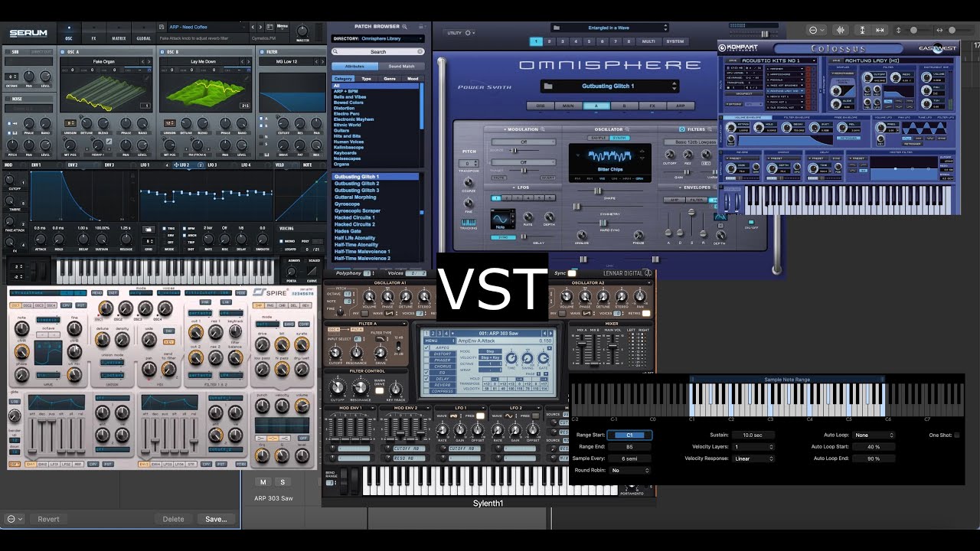Toggle Mono in the Serum Voicing section
Viewport: 980px width, 551px height.
click(x=281, y=241)
